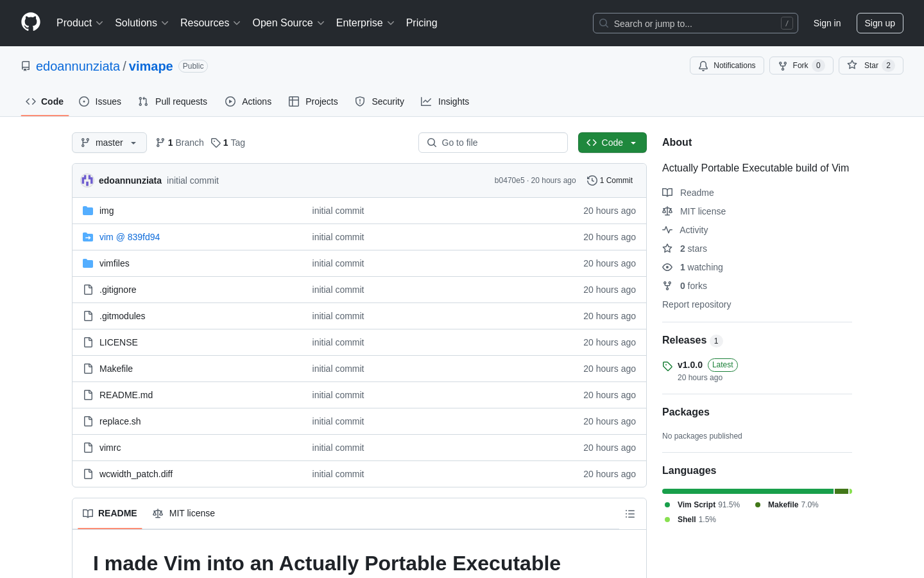Click the book icon beside Readme in About
The width and height of the screenshot is (924, 578).
667,193
